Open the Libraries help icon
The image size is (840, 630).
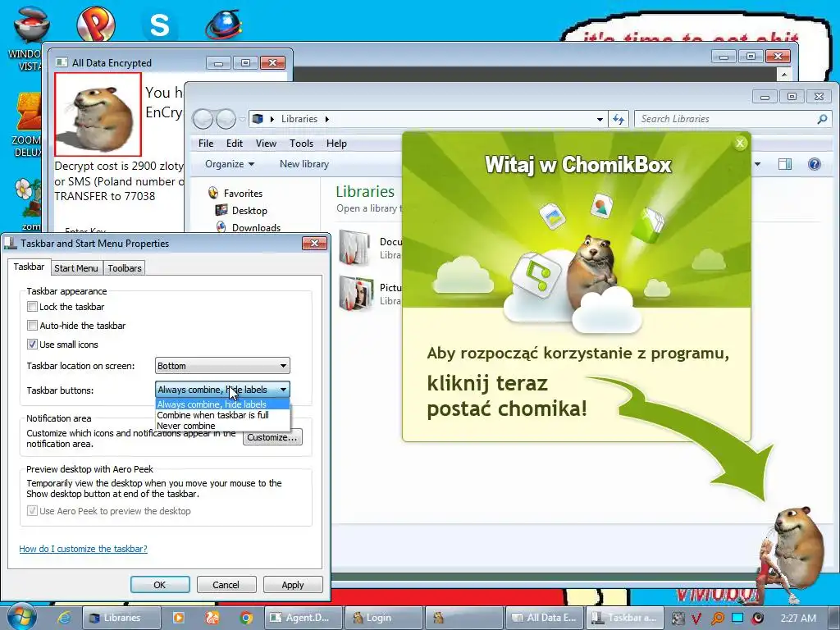click(x=814, y=164)
